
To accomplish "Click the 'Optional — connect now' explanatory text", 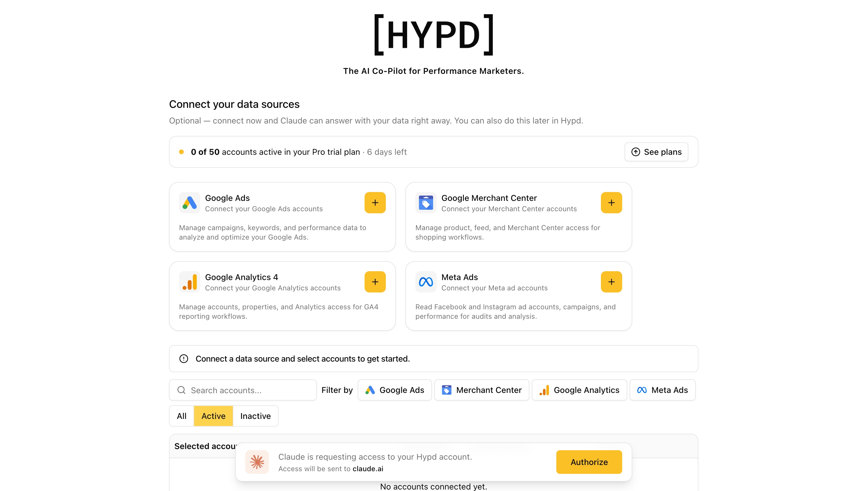I will pos(376,121).
